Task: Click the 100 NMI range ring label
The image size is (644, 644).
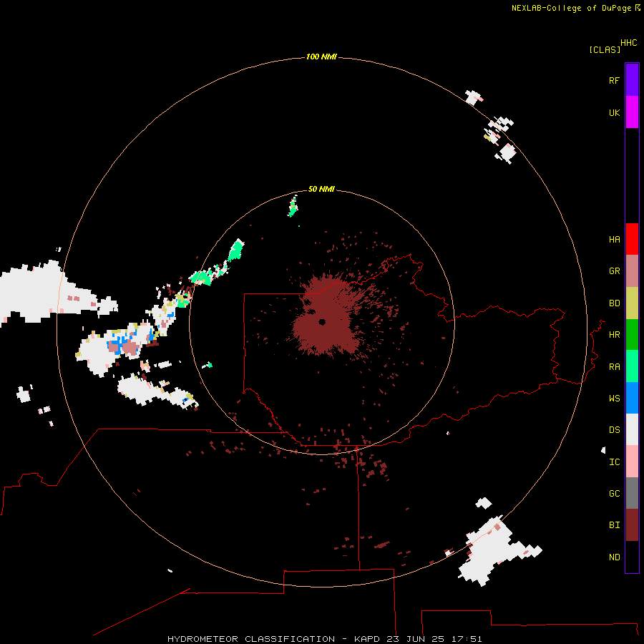Action: coord(321,57)
